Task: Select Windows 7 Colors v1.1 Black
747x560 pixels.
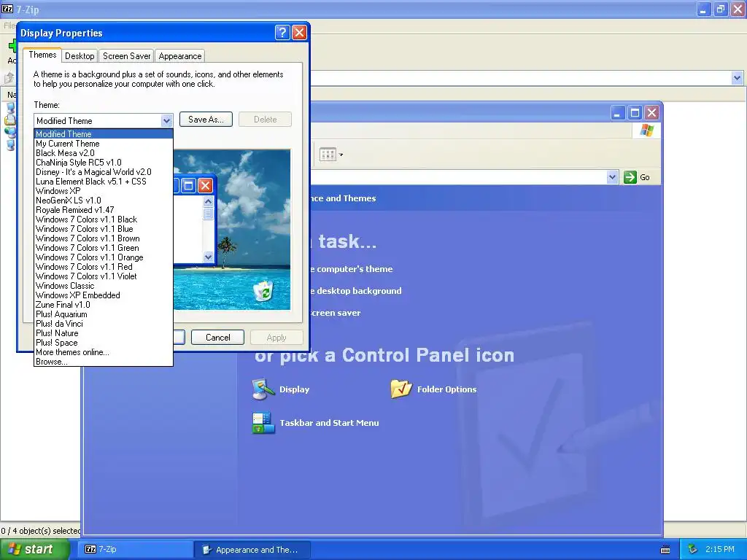Action: click(104, 219)
